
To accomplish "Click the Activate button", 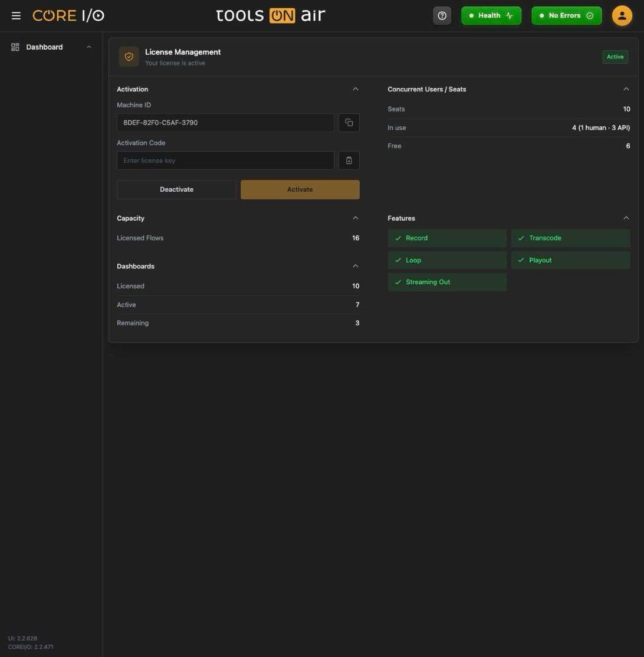I will click(300, 189).
